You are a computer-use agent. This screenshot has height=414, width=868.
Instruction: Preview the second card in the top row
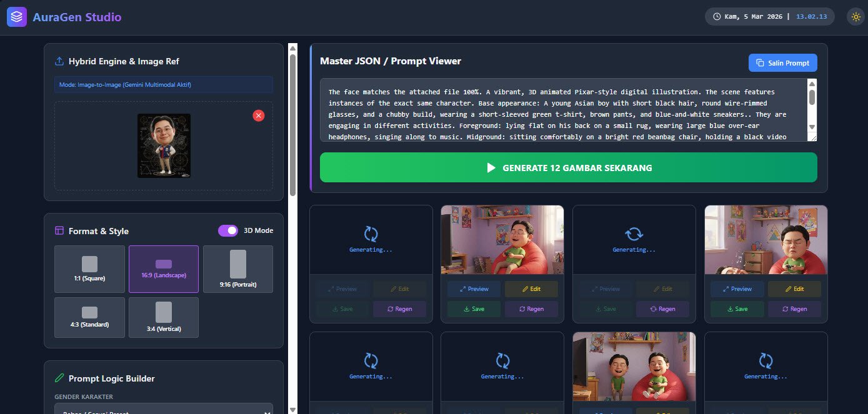(474, 289)
